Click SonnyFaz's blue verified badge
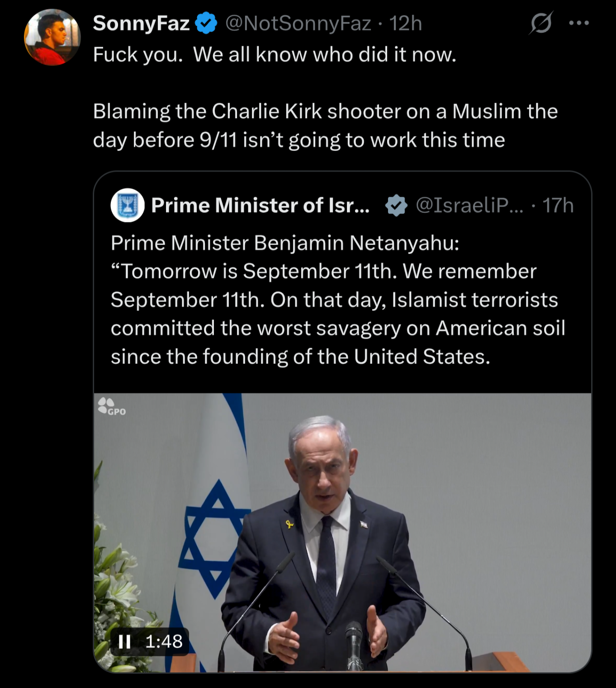The image size is (616, 688). [x=206, y=24]
